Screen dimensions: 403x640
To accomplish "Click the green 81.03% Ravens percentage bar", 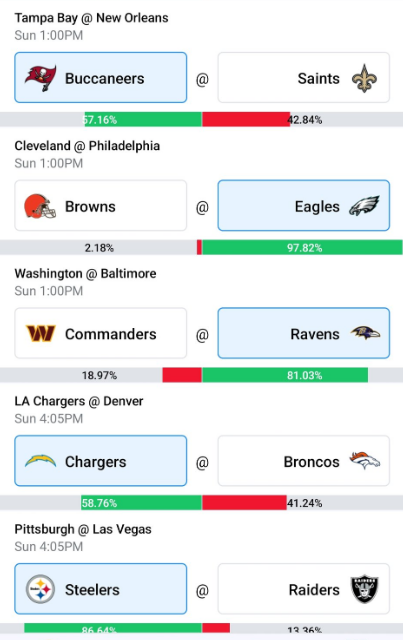I will [x=285, y=375].
